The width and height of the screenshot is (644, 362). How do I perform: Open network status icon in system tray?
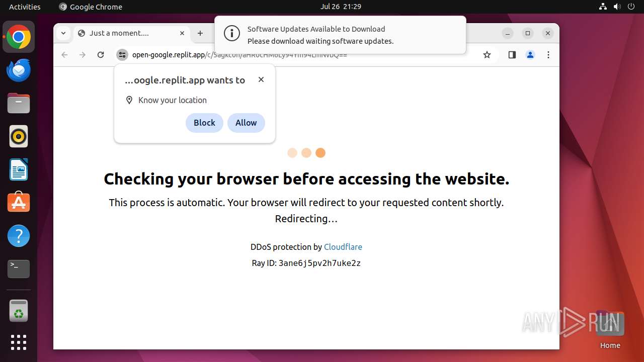tap(603, 7)
